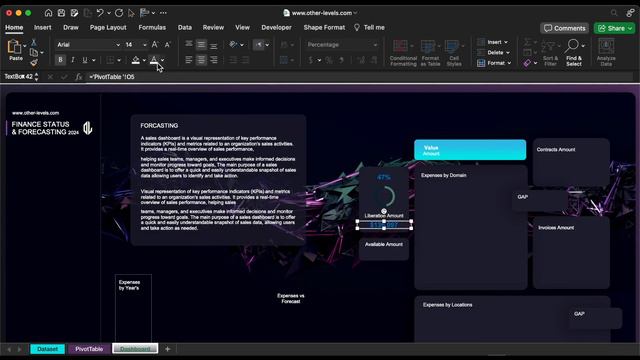Click the search magnifier in title bar
Image resolution: width=640 pixels, height=360 pixels.
pos(614,13)
